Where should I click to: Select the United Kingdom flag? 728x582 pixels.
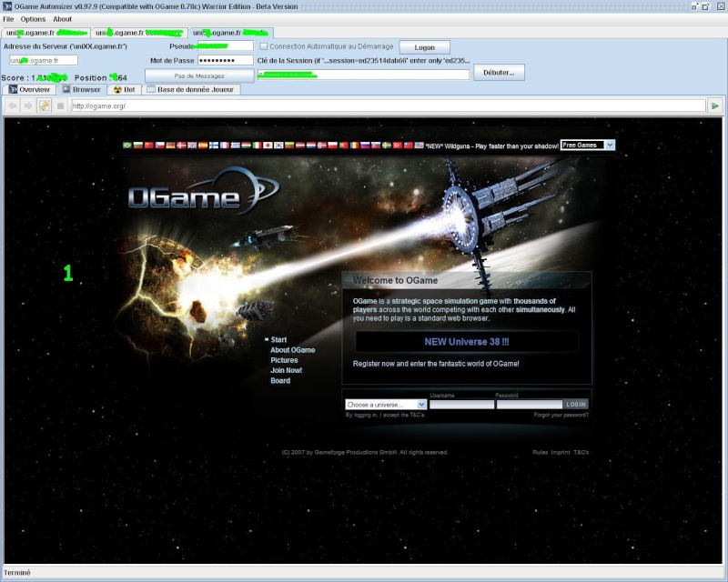[x=192, y=145]
